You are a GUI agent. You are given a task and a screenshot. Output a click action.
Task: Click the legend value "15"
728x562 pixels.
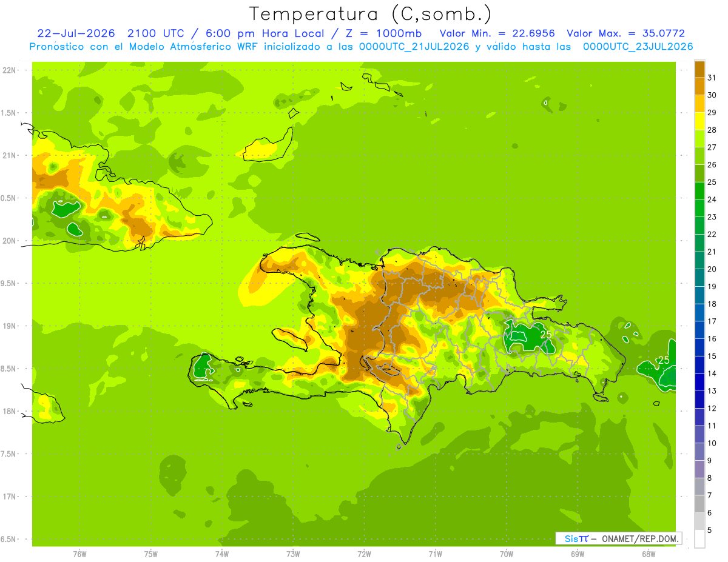[712, 356]
